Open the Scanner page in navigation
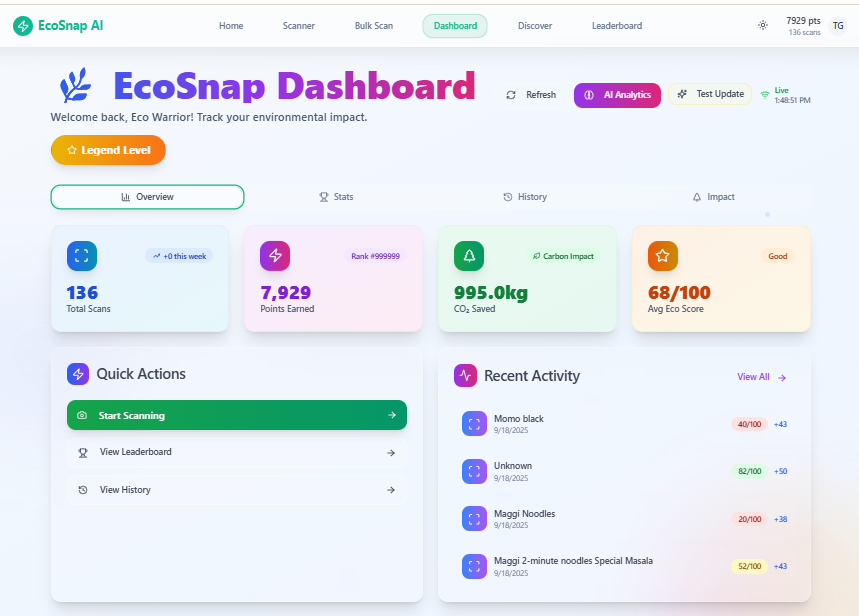 (298, 26)
